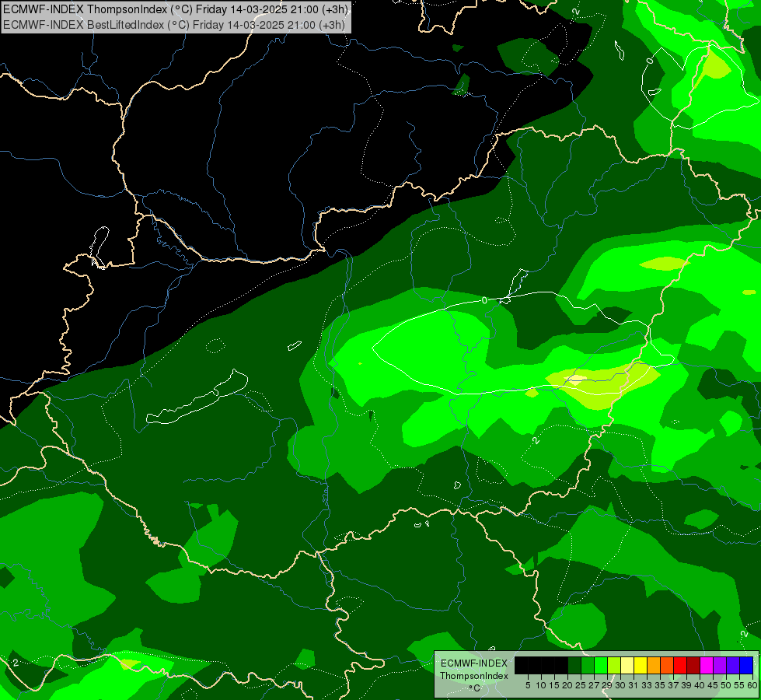761x700 pixels.
Task: Click the legend tick value "40"
Action: coord(700,685)
